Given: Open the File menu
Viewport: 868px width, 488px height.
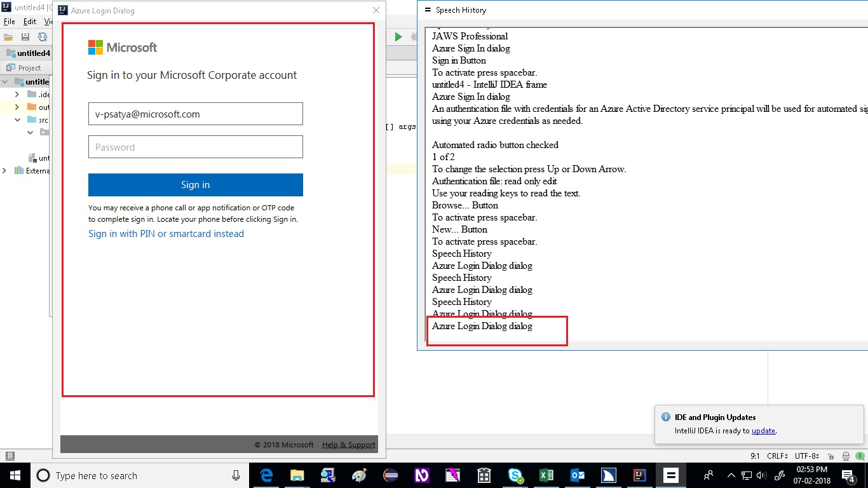Looking at the screenshot, I should point(9,21).
